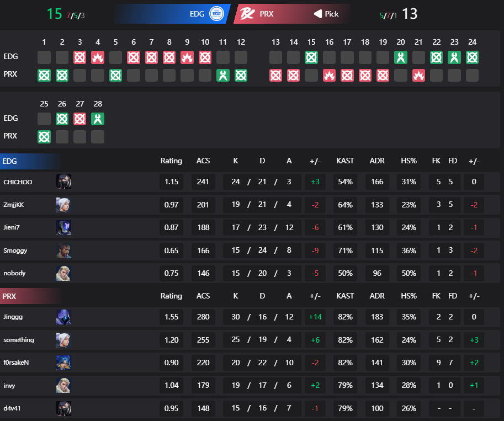Click nobody's 50% HS value
The image size is (504, 421).
409,273
